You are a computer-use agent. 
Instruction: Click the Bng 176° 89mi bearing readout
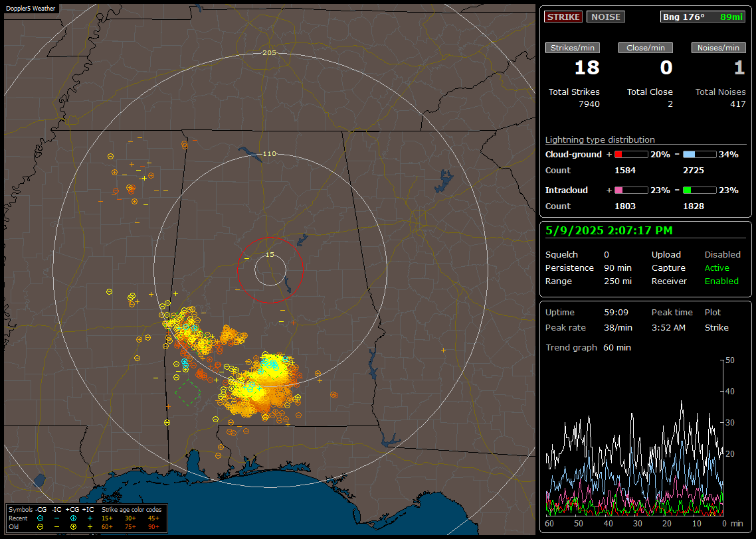[703, 17]
